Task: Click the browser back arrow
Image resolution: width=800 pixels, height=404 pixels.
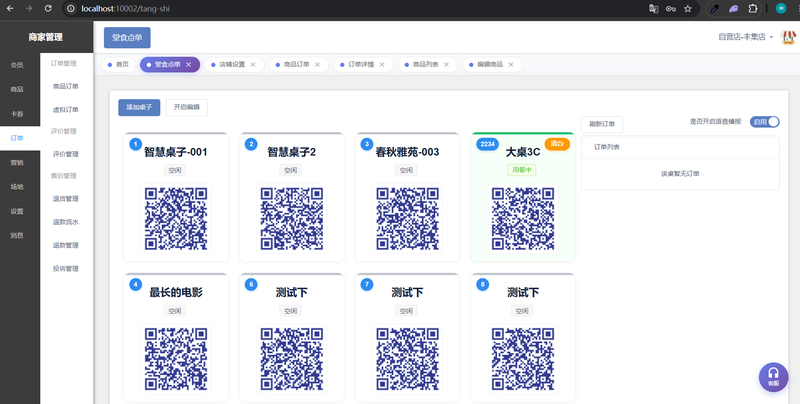Action: click(10, 8)
